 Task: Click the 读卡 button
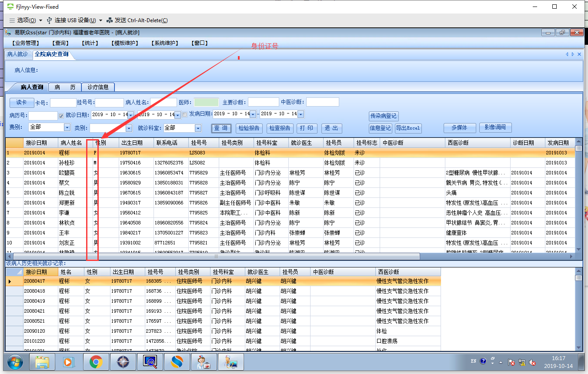22,103
